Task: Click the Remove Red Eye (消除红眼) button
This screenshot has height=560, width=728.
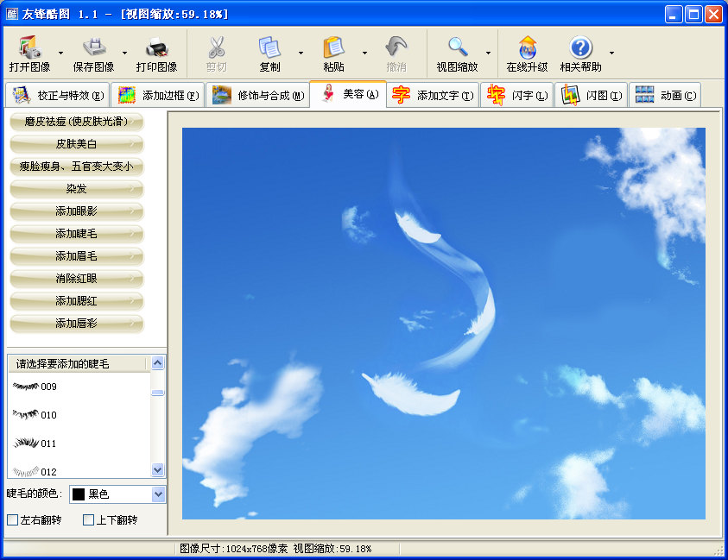Action: coord(76,279)
